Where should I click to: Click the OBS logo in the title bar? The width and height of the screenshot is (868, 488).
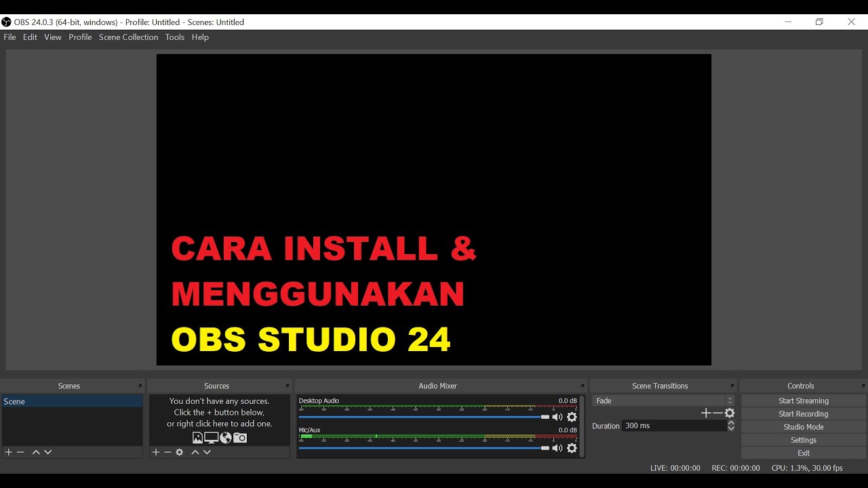[6, 22]
